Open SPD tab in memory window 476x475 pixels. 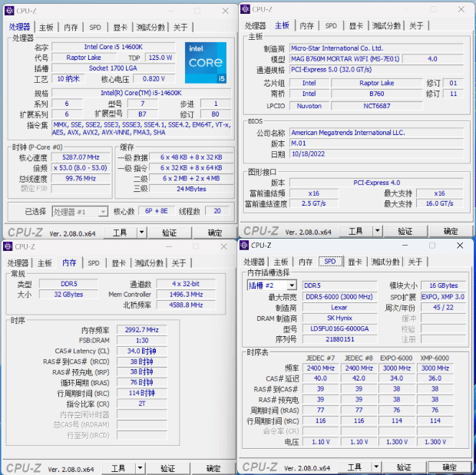click(94, 263)
